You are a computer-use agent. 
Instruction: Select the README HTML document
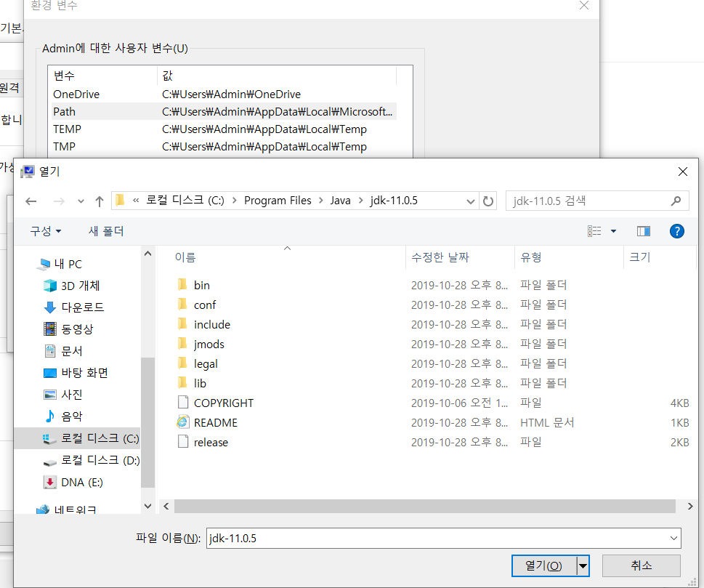[x=216, y=423]
